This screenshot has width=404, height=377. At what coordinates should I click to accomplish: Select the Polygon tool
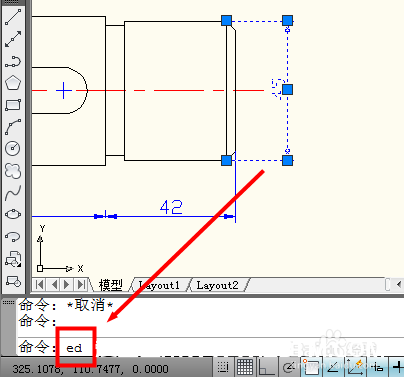coord(13,83)
